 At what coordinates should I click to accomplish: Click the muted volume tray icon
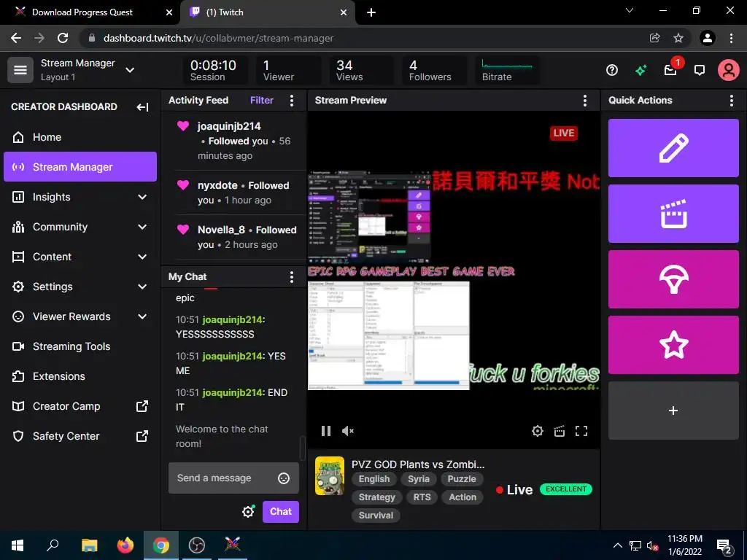click(652, 545)
